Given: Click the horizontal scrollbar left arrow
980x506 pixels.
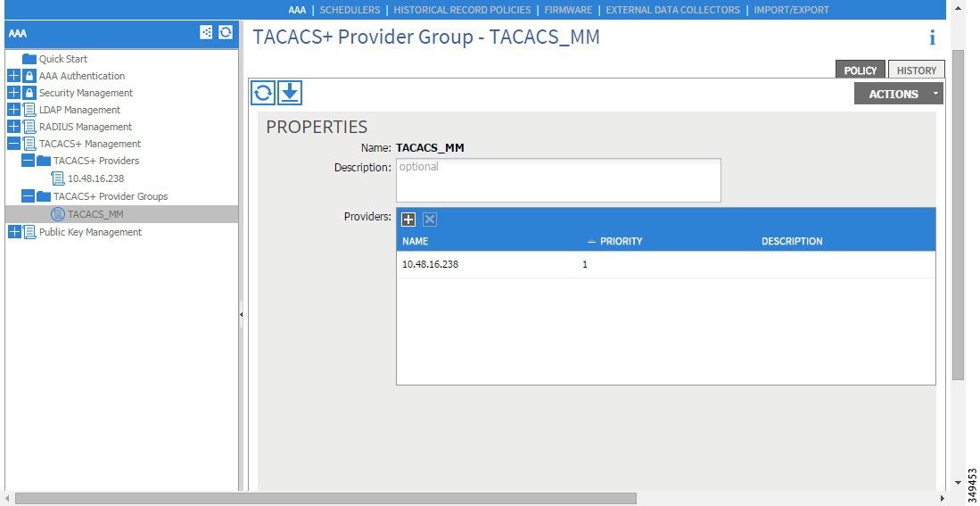Looking at the screenshot, I should tap(7, 499).
